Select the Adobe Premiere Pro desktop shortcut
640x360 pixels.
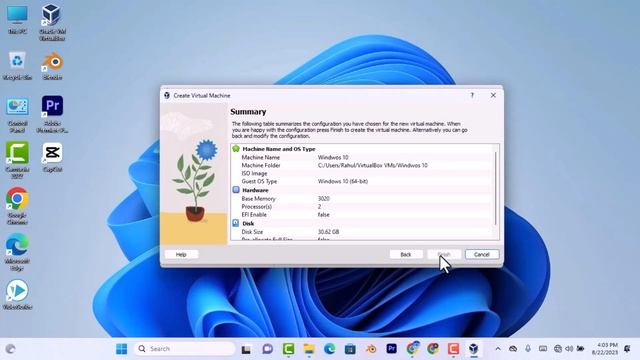coord(52,114)
